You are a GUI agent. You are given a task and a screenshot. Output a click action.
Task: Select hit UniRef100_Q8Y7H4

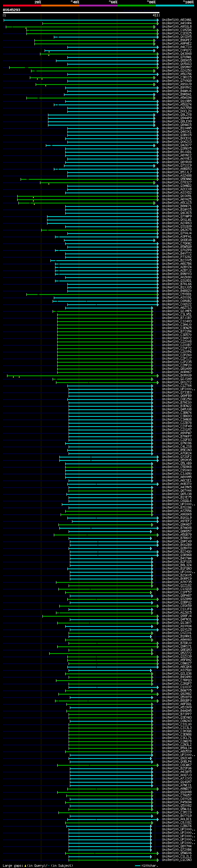(177, 846)
